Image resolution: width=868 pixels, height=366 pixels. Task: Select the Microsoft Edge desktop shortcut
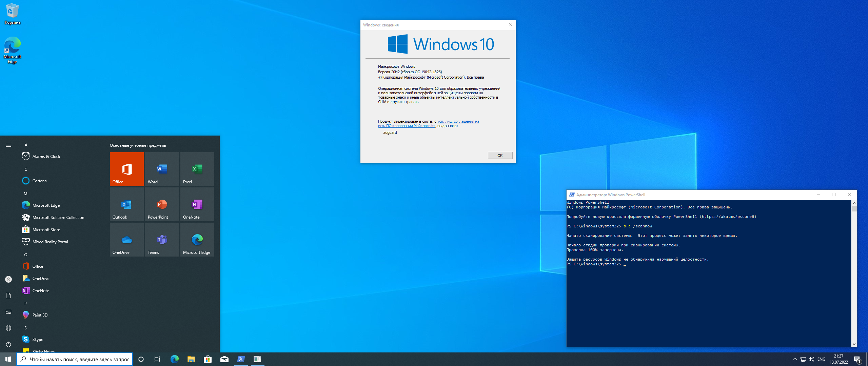[13, 50]
